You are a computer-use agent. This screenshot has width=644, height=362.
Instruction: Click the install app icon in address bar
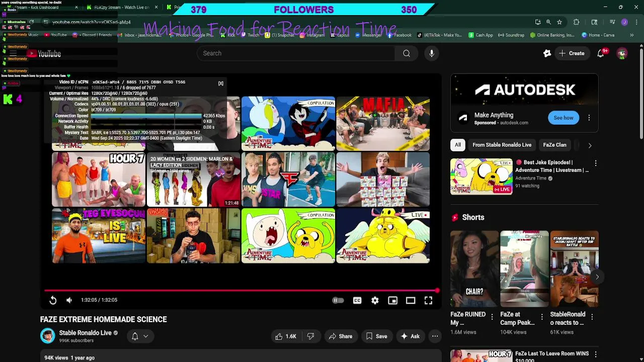pyautogui.click(x=538, y=22)
